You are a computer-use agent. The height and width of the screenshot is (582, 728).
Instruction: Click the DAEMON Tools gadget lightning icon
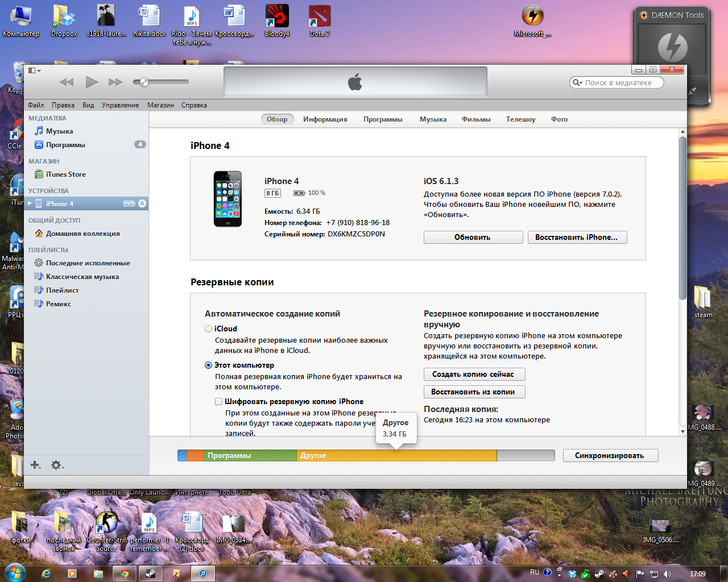(x=672, y=47)
